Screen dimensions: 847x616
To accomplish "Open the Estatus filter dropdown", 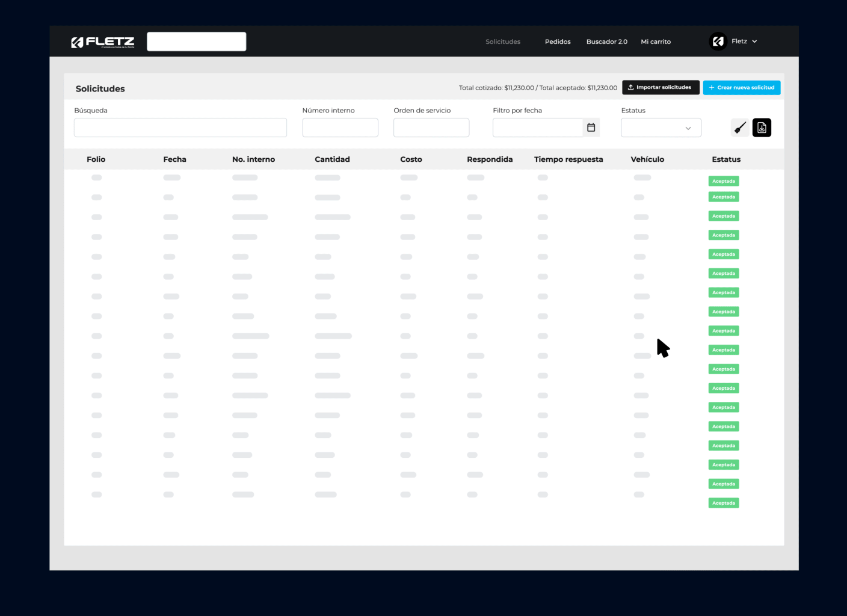I will click(661, 128).
